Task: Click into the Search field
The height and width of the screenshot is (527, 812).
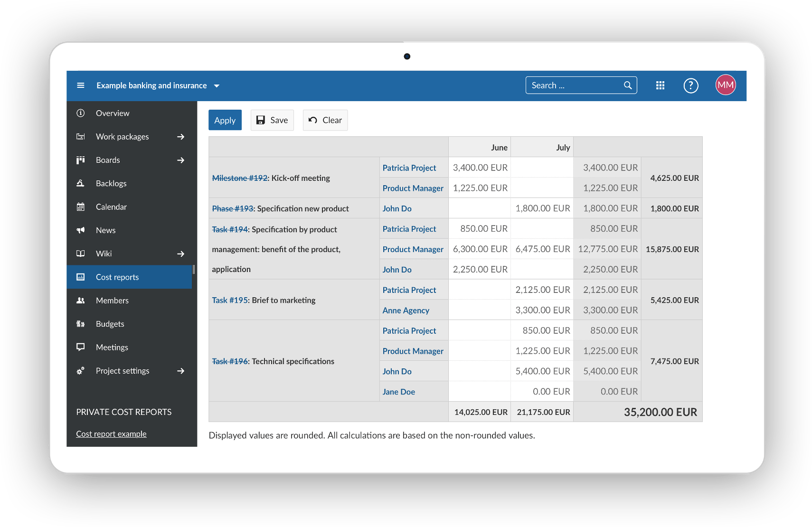Action: (x=574, y=85)
